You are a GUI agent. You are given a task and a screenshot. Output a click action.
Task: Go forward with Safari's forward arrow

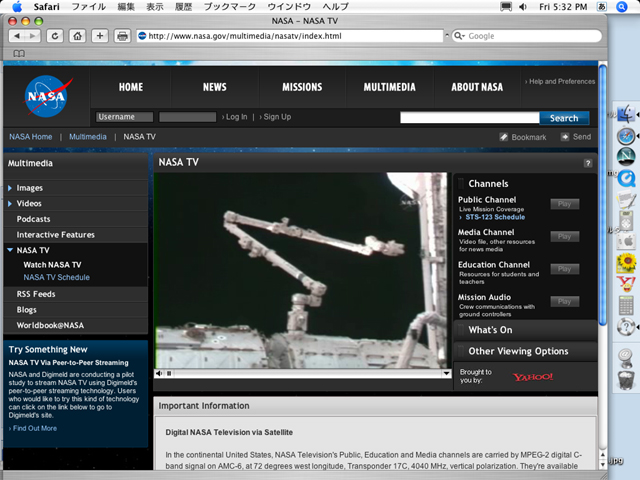point(33,36)
